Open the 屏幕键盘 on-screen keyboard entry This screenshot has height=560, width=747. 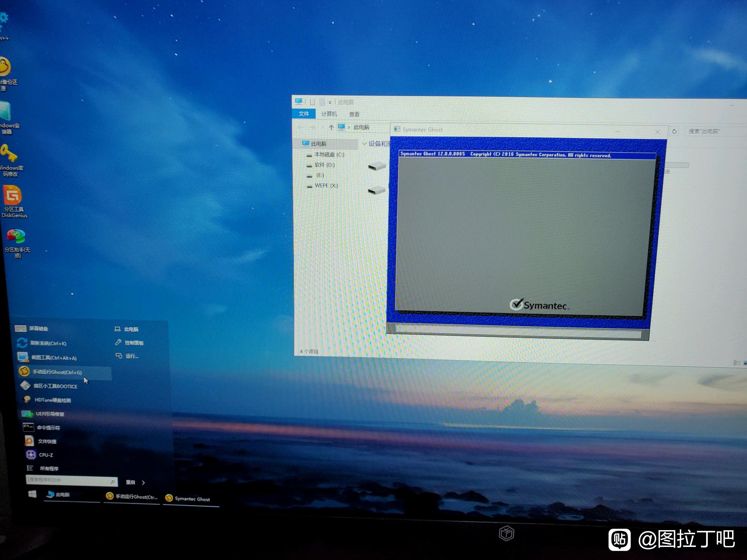[32, 329]
